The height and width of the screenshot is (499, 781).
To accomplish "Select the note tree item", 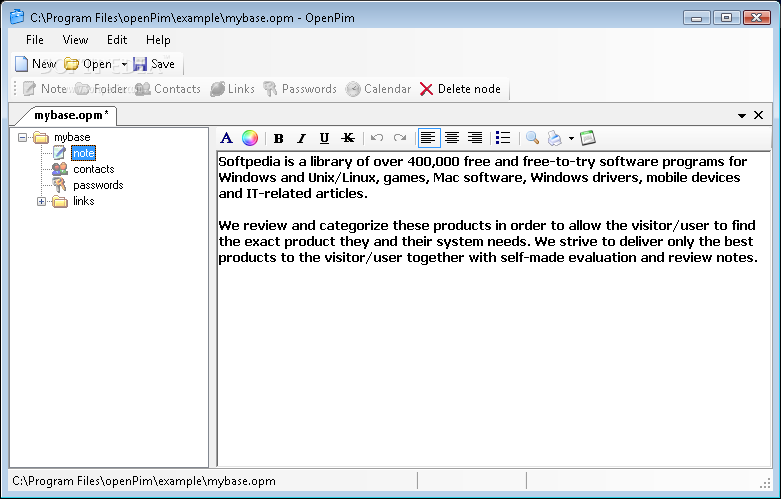I will tap(83, 153).
